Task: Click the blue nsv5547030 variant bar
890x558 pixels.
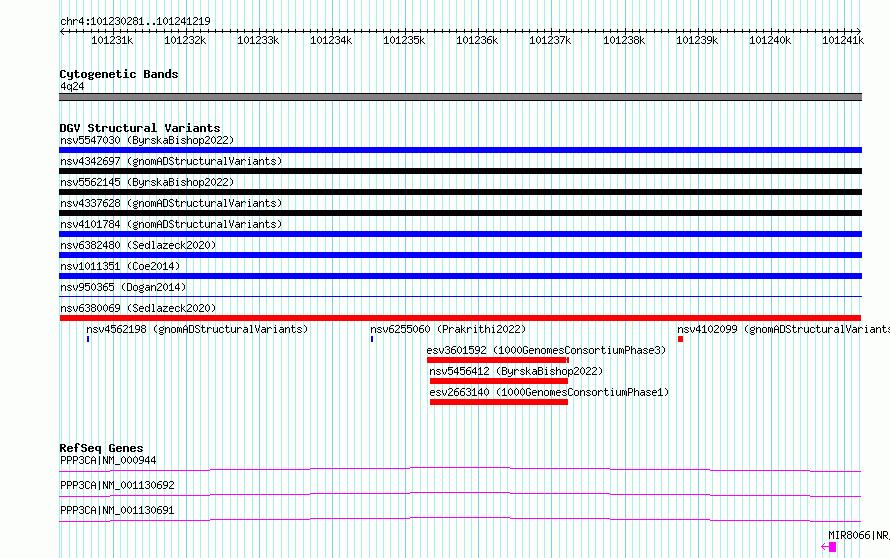Action: click(460, 150)
